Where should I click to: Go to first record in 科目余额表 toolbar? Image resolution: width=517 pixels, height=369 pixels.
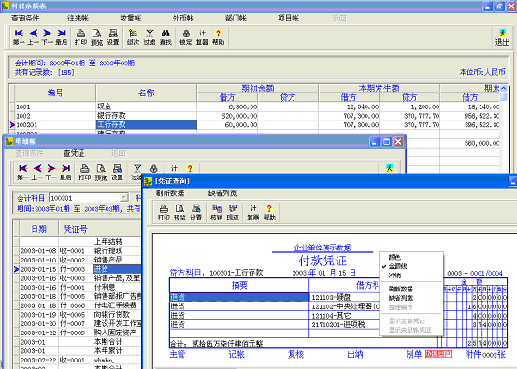tap(19, 37)
